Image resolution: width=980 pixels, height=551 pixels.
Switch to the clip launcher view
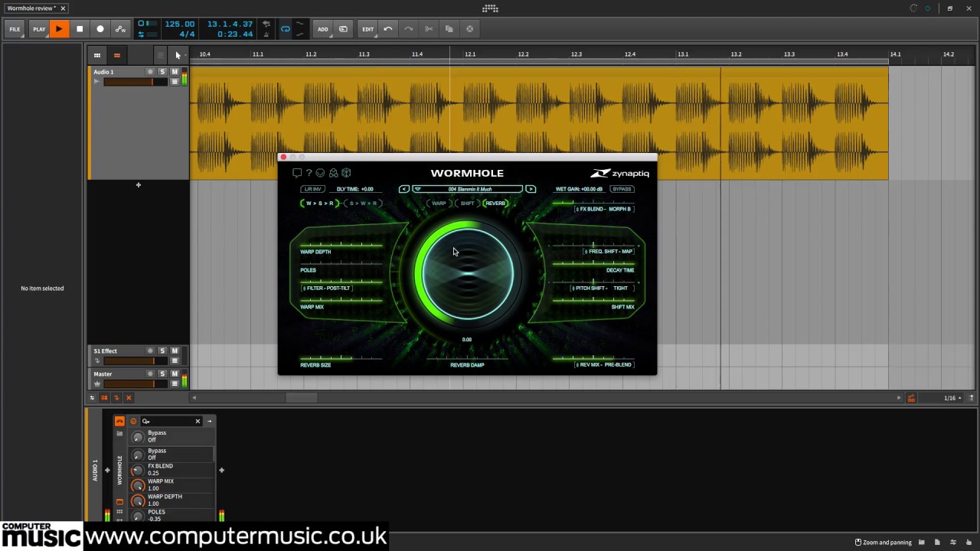point(97,55)
